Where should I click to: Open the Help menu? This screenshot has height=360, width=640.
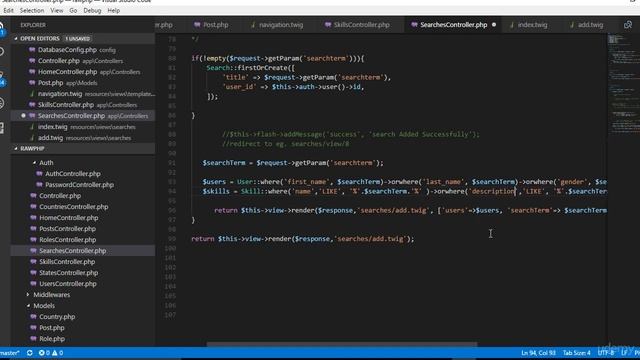[113, 11]
